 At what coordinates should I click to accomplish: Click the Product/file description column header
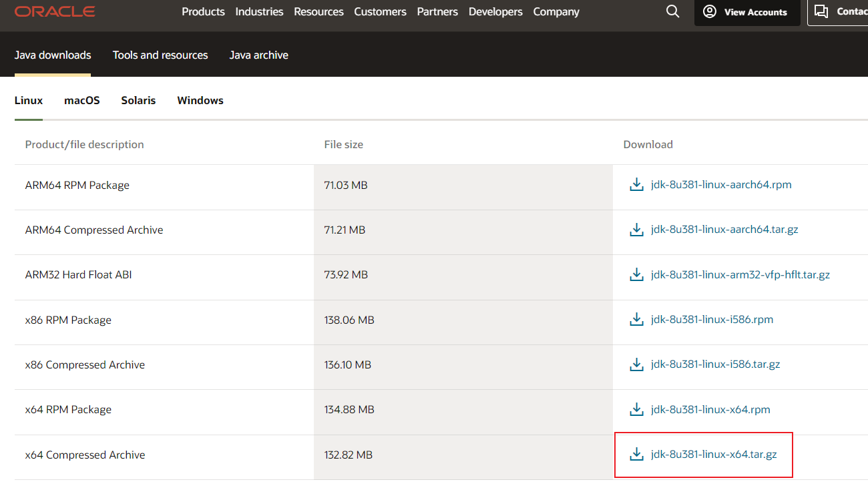[85, 144]
